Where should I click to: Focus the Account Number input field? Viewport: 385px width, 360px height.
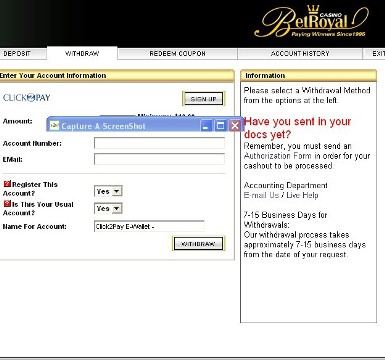pos(159,143)
